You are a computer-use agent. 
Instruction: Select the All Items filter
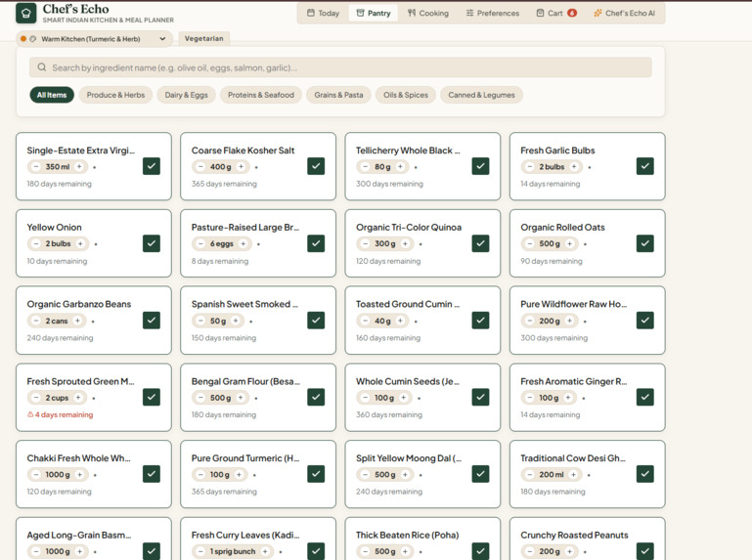(52, 95)
